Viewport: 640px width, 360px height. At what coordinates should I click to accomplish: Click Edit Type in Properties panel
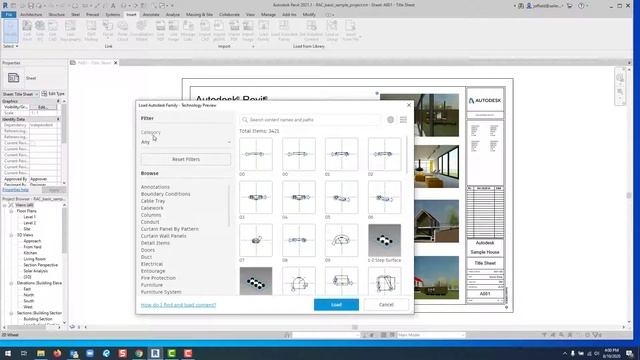[x=53, y=94]
